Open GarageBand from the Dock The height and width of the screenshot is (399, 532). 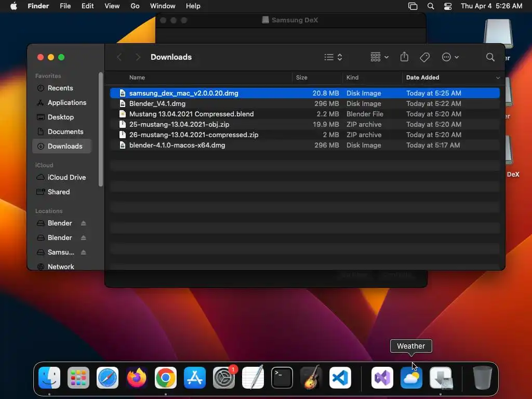click(311, 378)
